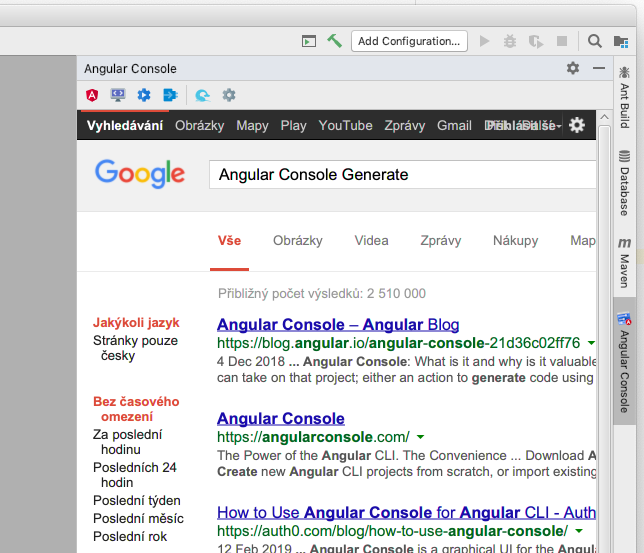
Task: Expand arrow next to blog.angular.io result URL
Action: point(591,343)
